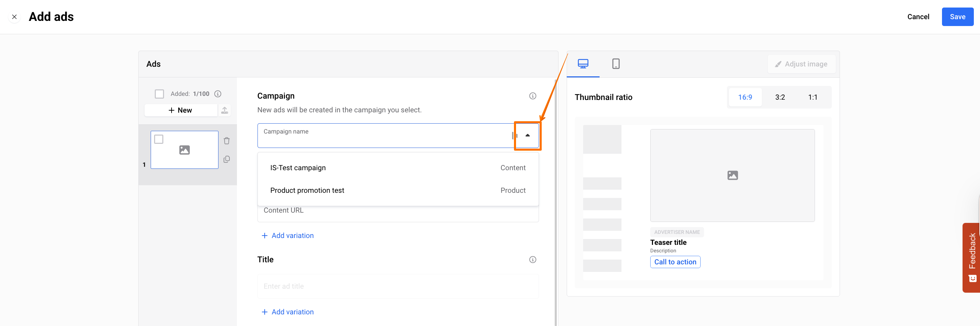Click the upload ads icon beside New
Viewport: 980px width, 326px height.
click(x=225, y=110)
